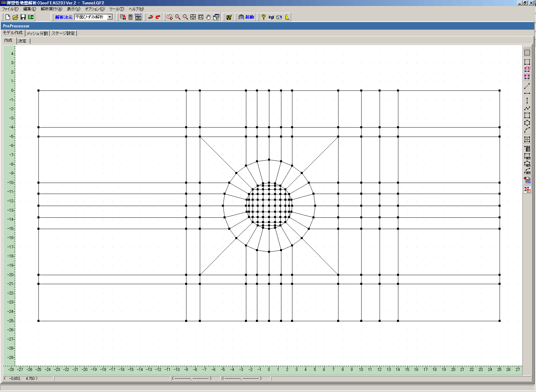Viewport: 536px width, 392px height.
Task: Click the coordinate readout in status bar
Action: 28,379
